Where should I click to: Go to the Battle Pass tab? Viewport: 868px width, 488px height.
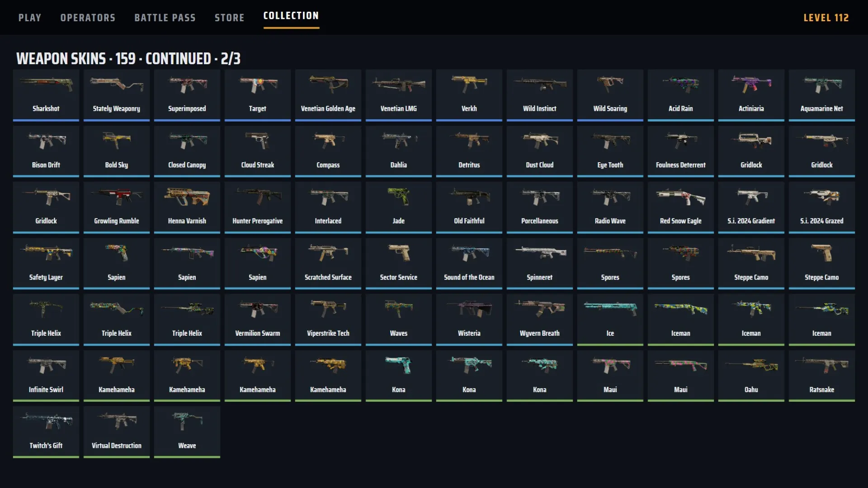(x=165, y=18)
